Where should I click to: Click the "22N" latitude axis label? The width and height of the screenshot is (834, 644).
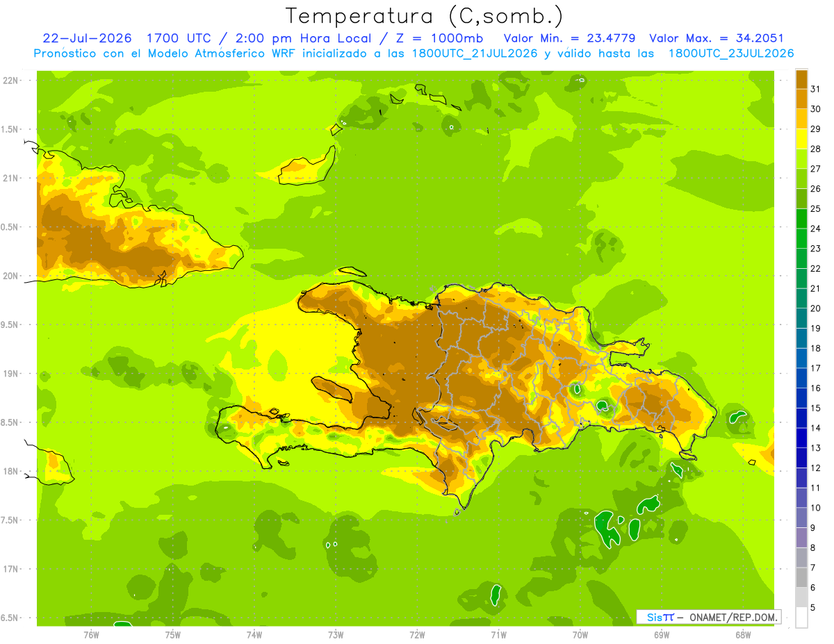pos(12,81)
